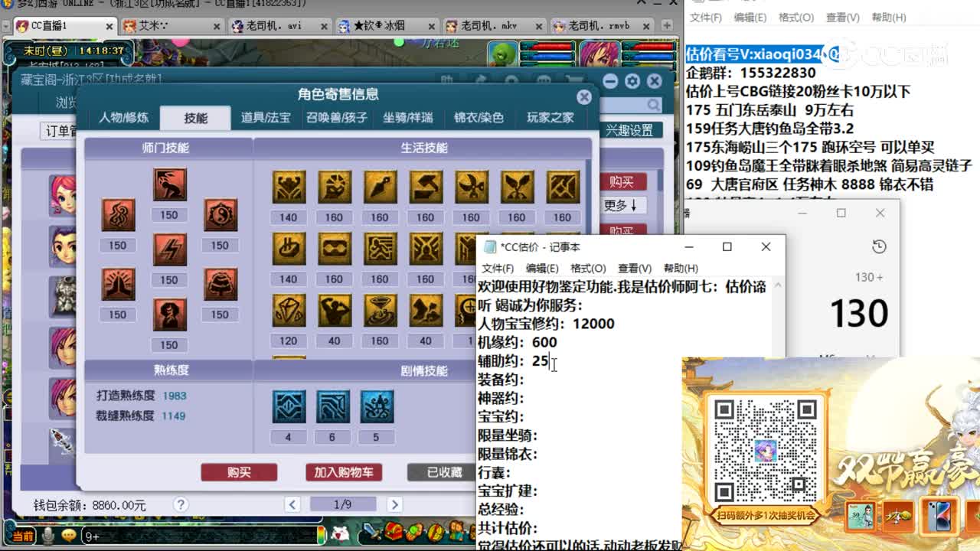Click the crouching figure sect skill icon
The image size is (980, 551).
[x=169, y=184]
